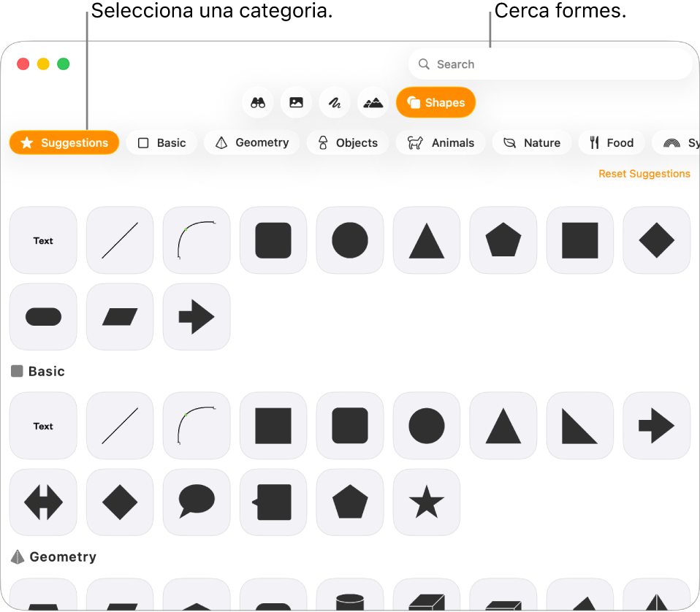
Task: Select the curved line shape under Suggestions
Action: 196,240
